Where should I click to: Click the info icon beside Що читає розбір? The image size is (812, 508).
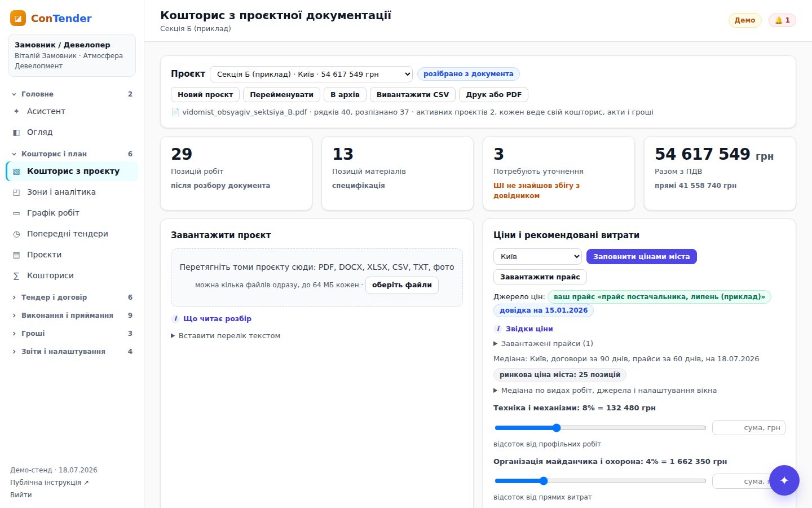tap(175, 318)
